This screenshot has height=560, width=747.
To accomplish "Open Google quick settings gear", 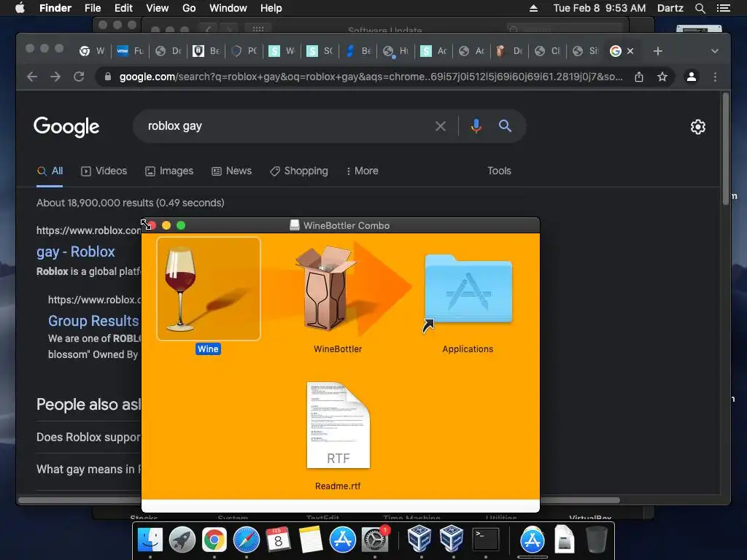I will tap(697, 127).
